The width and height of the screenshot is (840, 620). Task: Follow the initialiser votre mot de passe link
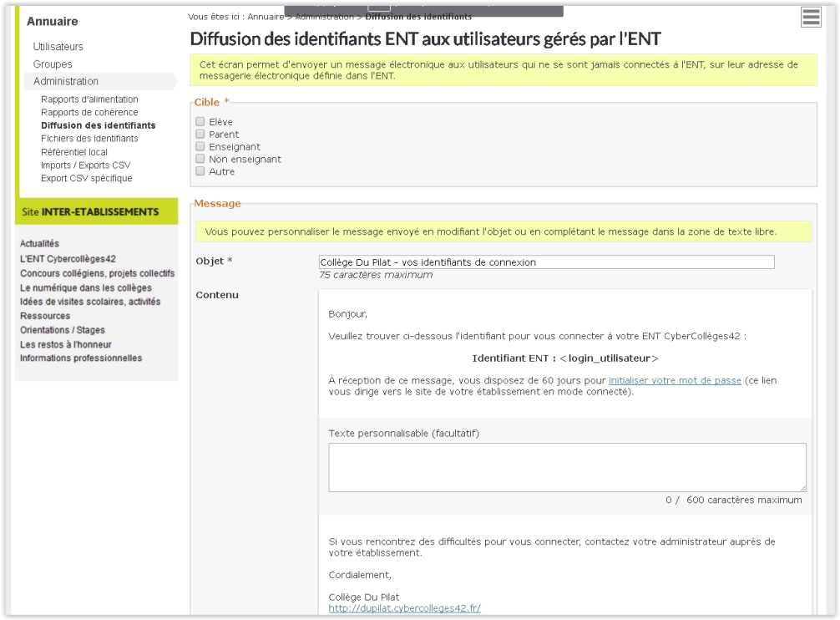click(x=675, y=380)
